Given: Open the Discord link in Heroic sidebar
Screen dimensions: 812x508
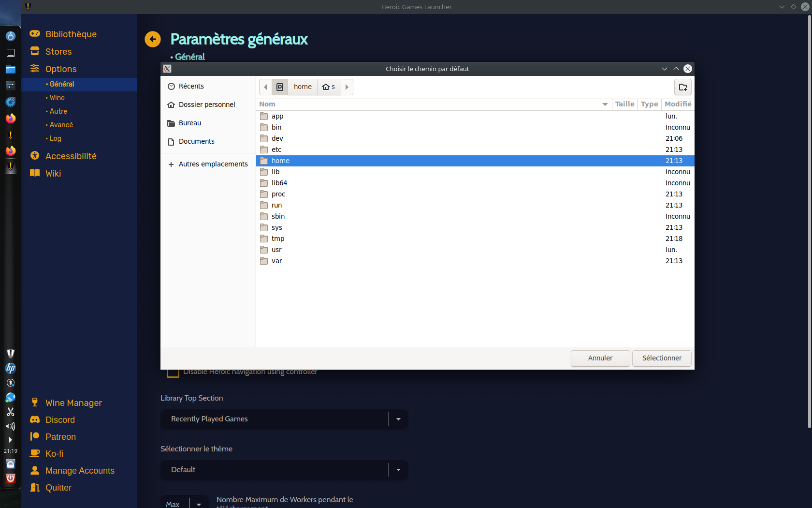Looking at the screenshot, I should coord(52,420).
